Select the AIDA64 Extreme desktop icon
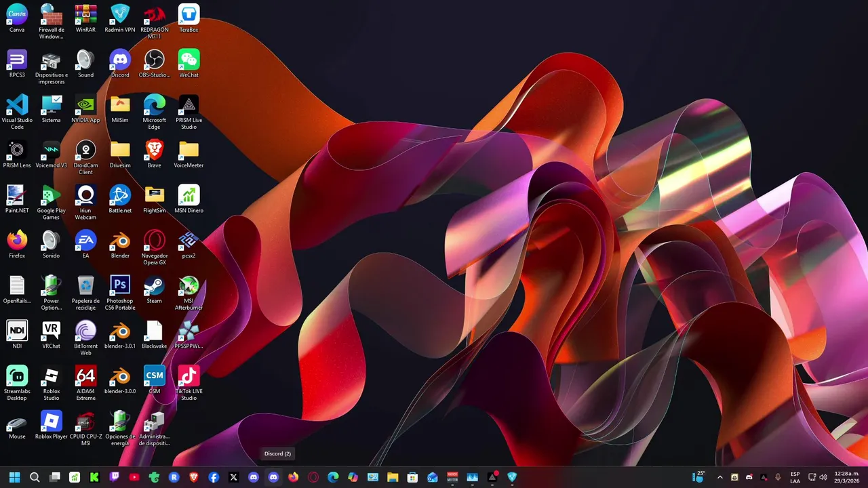This screenshot has width=868, height=488. [x=85, y=383]
